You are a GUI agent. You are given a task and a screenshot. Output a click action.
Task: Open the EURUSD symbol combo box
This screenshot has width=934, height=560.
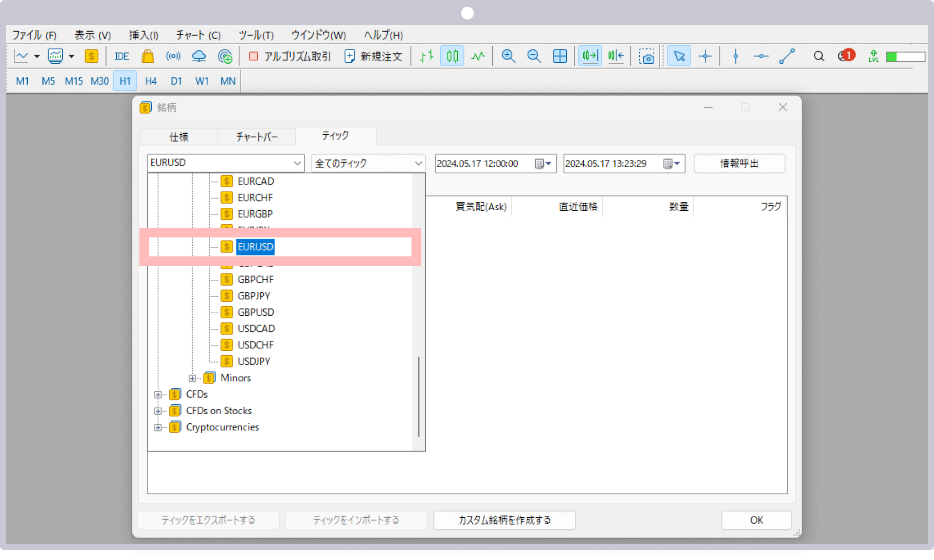pos(226,163)
